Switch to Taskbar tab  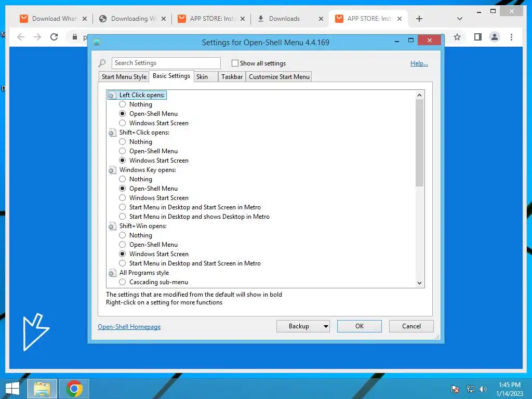click(x=232, y=77)
